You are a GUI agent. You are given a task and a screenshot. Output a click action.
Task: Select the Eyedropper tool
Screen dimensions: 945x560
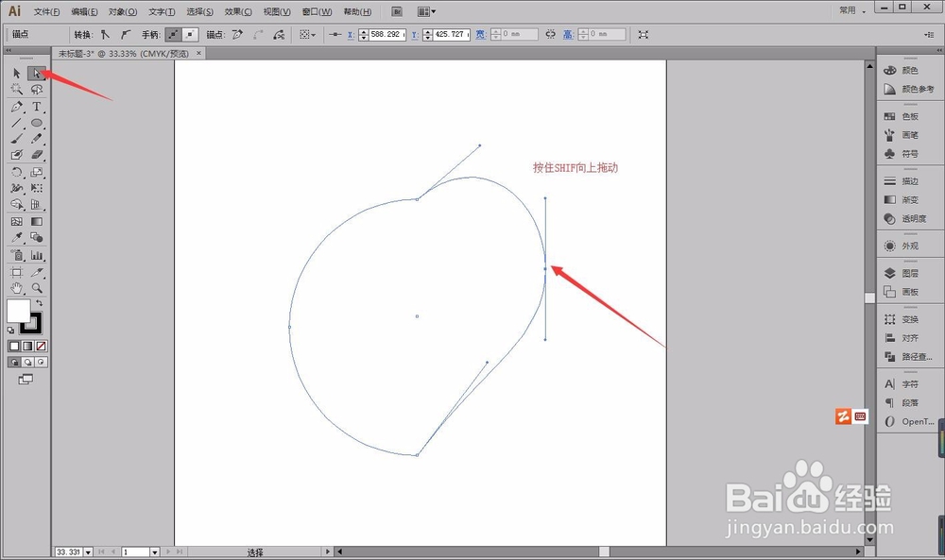(x=17, y=237)
